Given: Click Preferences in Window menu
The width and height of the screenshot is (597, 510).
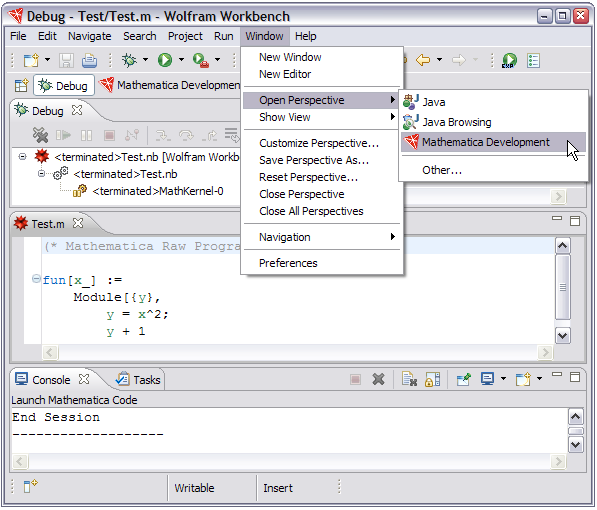Looking at the screenshot, I should click(x=322, y=263).
